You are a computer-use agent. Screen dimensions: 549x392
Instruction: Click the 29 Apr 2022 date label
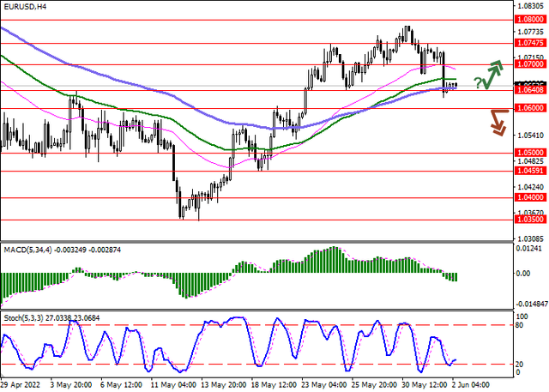[21, 384]
